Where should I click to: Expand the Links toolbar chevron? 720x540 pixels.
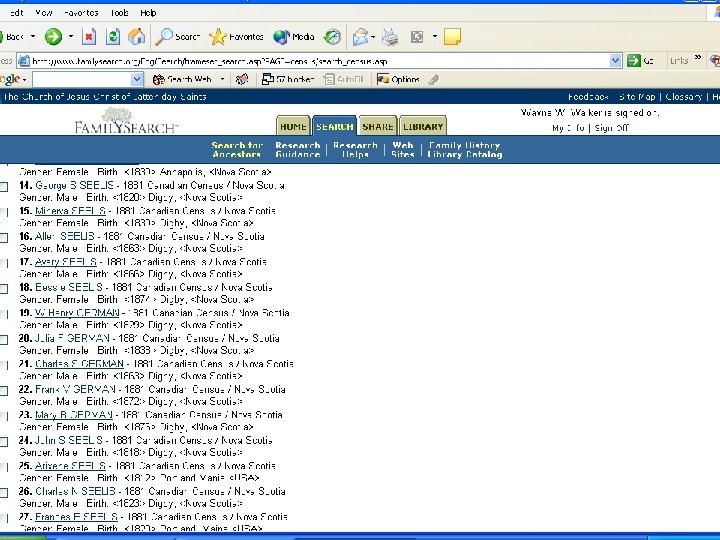click(x=698, y=58)
